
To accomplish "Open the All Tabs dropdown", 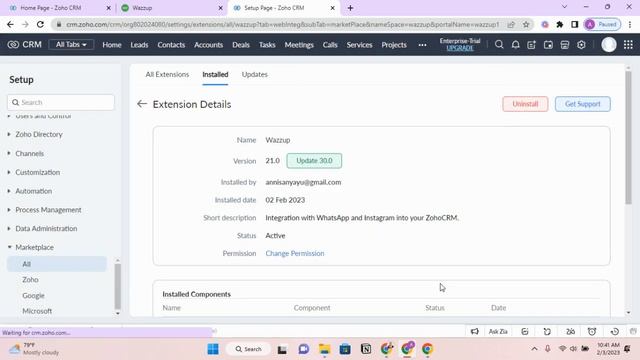I will tap(71, 44).
